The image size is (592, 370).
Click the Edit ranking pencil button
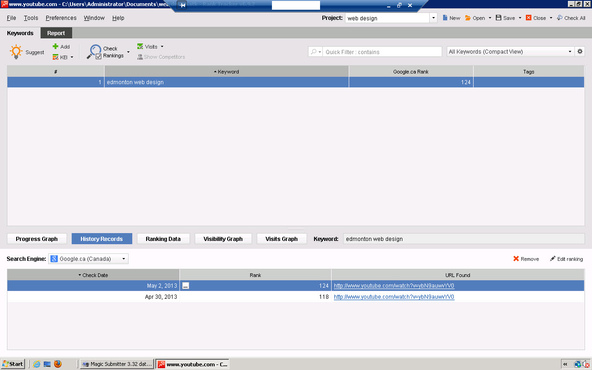(x=566, y=259)
